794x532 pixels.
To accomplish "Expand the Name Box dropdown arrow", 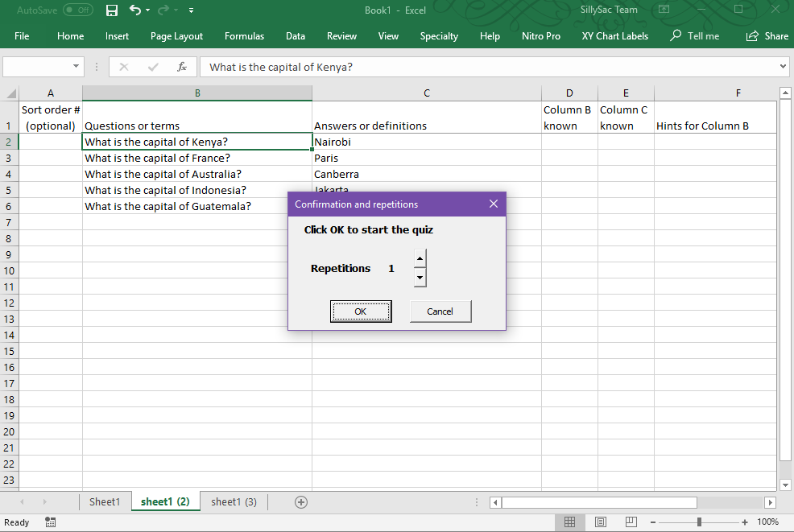I will click(x=76, y=66).
